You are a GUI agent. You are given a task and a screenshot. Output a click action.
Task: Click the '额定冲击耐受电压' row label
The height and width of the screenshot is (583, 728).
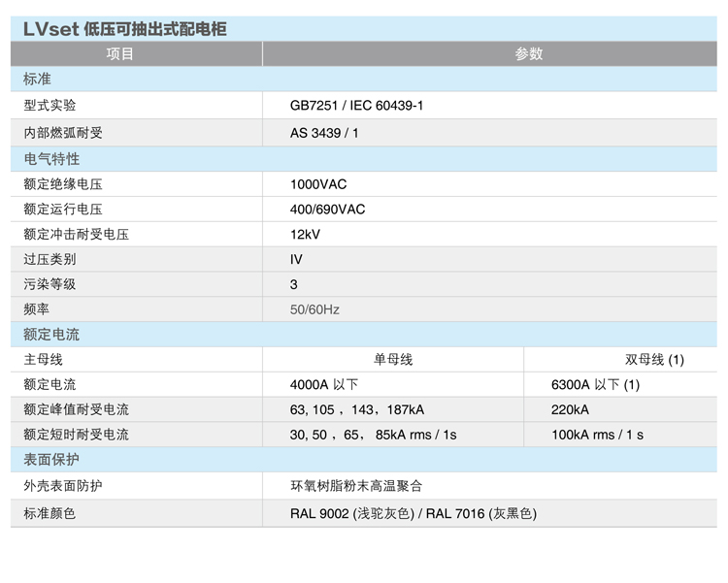(x=76, y=235)
